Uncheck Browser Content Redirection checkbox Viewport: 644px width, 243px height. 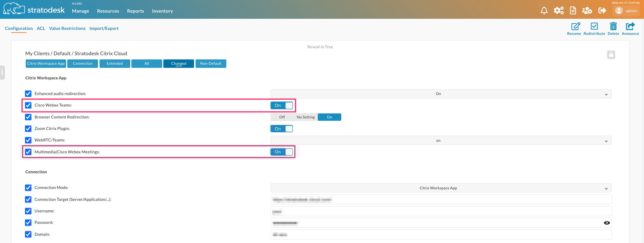pos(28,117)
